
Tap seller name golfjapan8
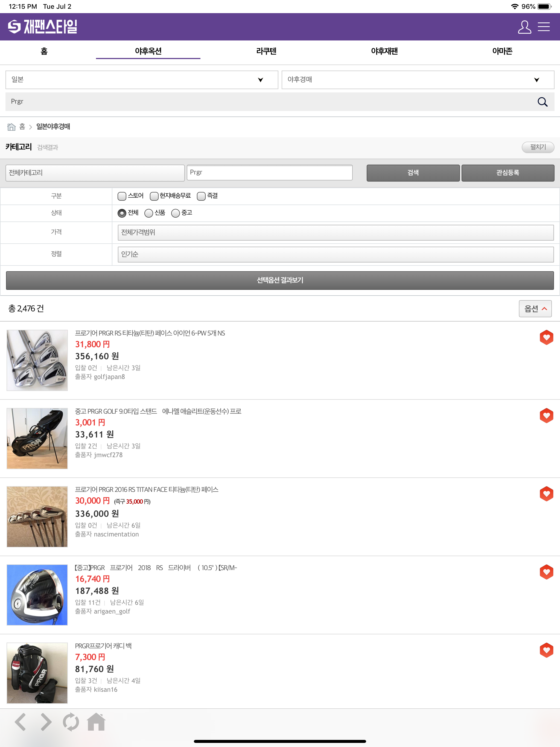click(109, 377)
